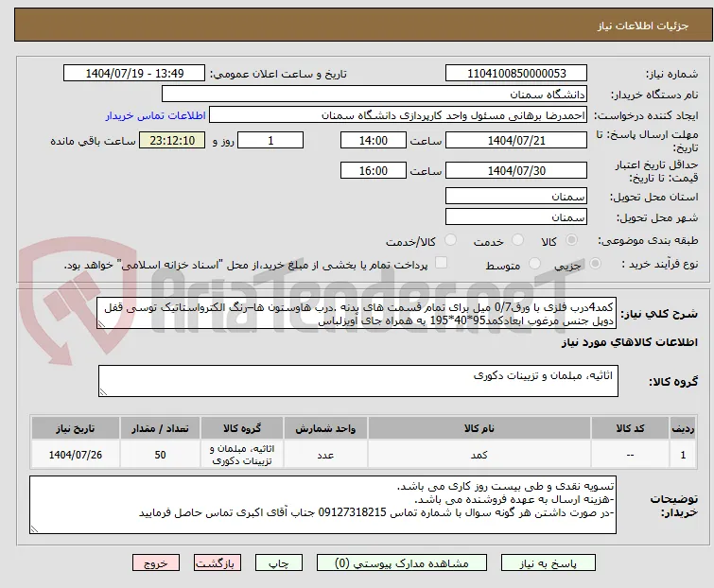Click the تاریخ نیاز column header
The height and width of the screenshot is (588, 714).
coord(76,428)
